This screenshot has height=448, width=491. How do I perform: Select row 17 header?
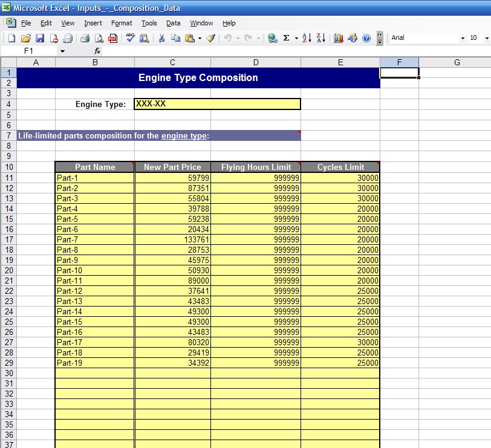[x=8, y=239]
